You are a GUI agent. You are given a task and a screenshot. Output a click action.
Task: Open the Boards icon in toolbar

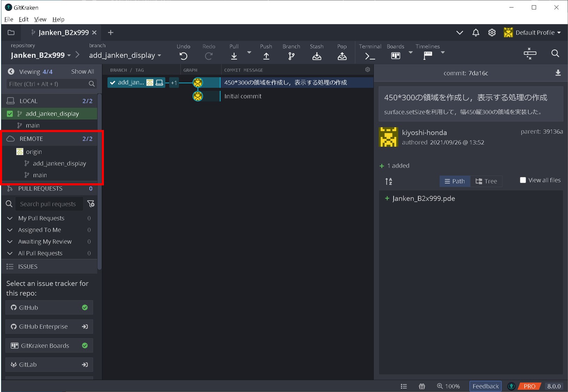[x=395, y=56]
